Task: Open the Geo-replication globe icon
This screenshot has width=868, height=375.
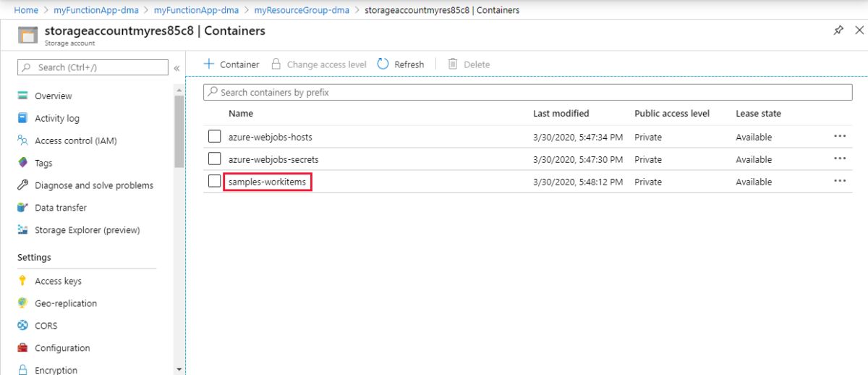Action: pos(22,303)
